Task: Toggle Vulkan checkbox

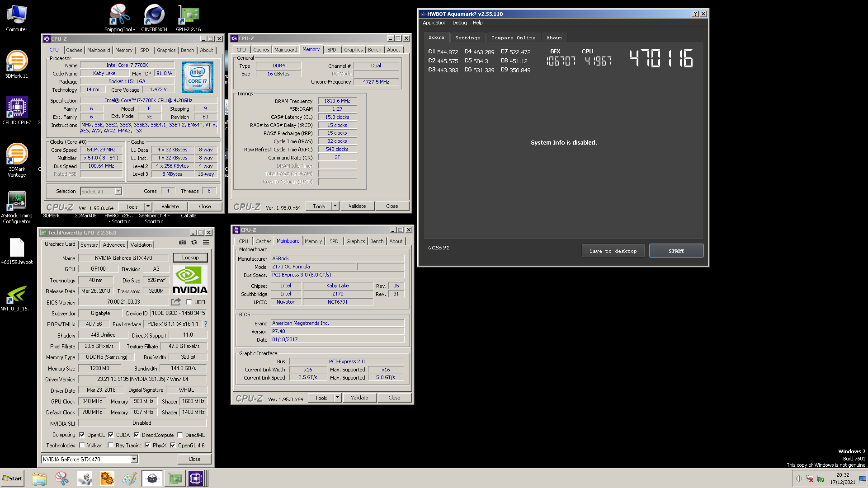Action: (x=82, y=445)
